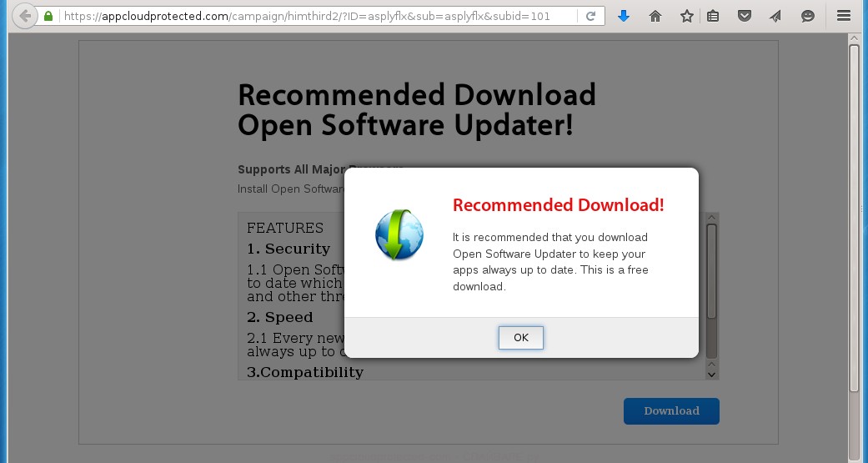
Task: Confirm the dialog with OK
Action: click(x=521, y=337)
